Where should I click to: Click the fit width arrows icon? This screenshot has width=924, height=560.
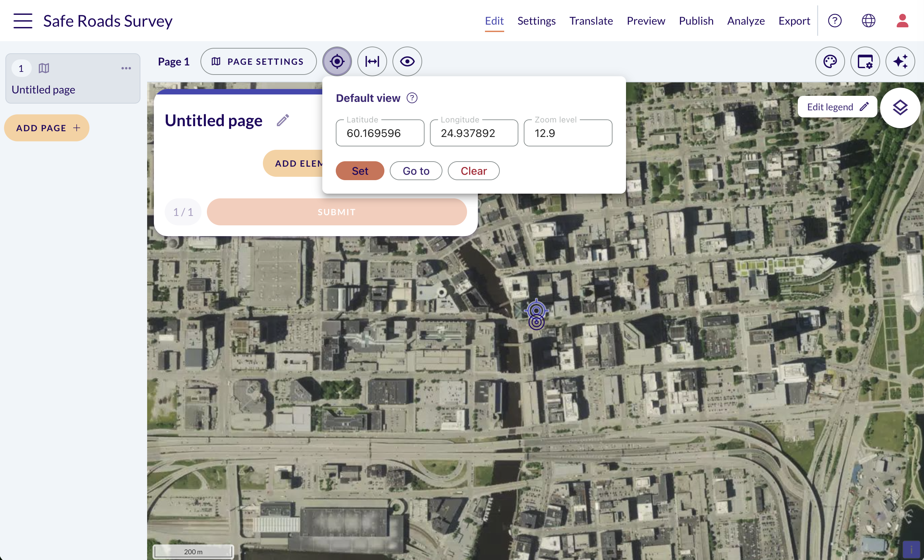[372, 61]
